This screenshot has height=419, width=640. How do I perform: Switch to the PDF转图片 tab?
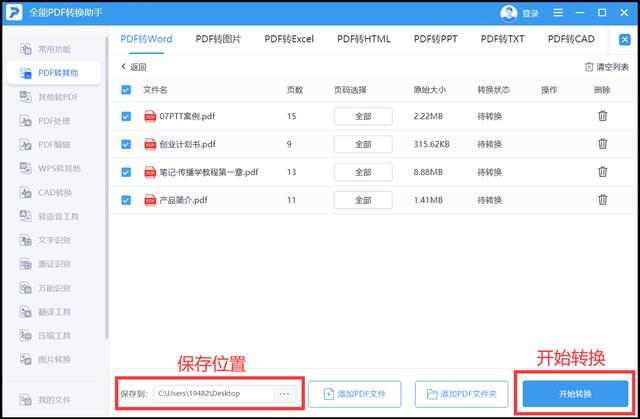218,39
